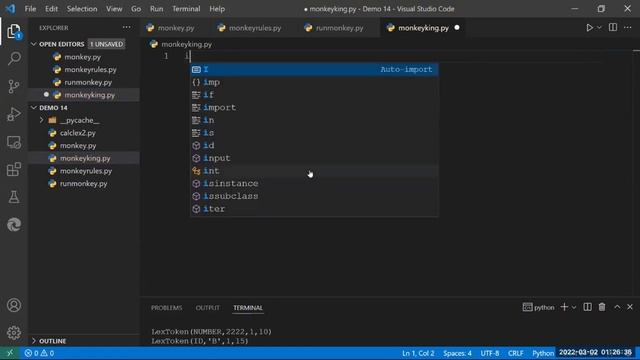Select the monkeyking.py editor tab
The width and height of the screenshot is (640, 360).
(423, 28)
